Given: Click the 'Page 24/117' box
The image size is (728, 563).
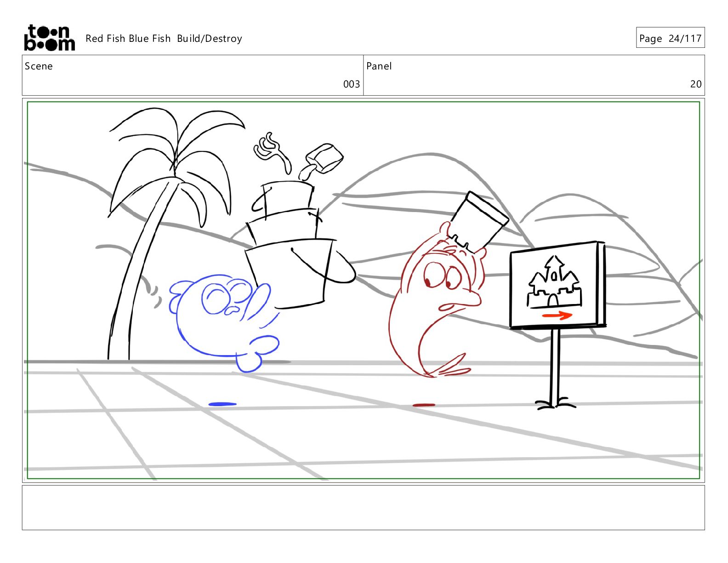Looking at the screenshot, I should coord(670,38).
